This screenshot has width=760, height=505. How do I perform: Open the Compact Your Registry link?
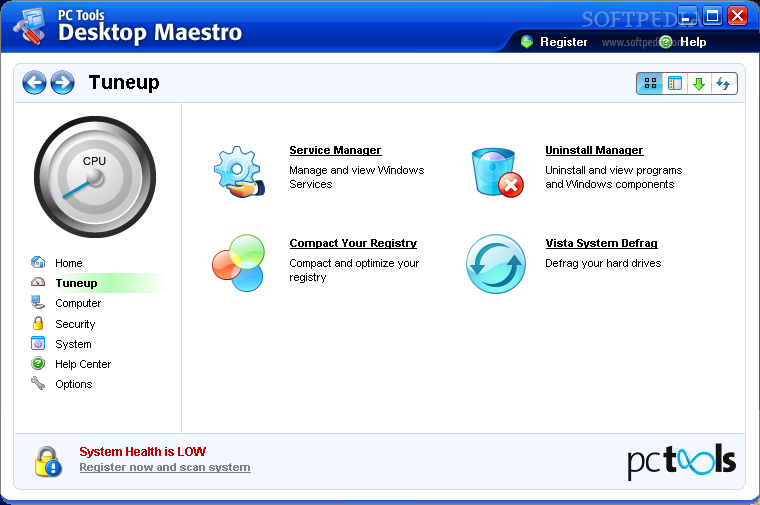click(353, 243)
